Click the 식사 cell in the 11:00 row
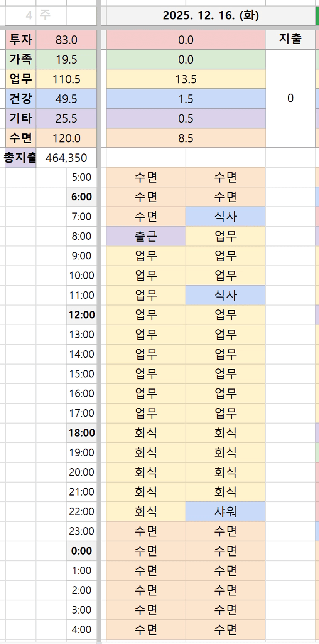Screen dimensions: 319x644 [225, 295]
